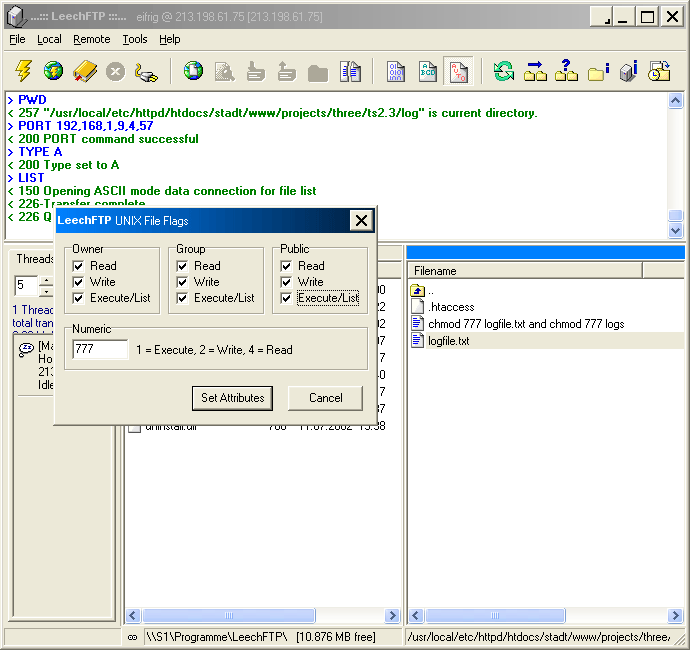The width and height of the screenshot is (690, 650).
Task: Click the remote list horizontal scrollbar thumb
Action: [495, 615]
